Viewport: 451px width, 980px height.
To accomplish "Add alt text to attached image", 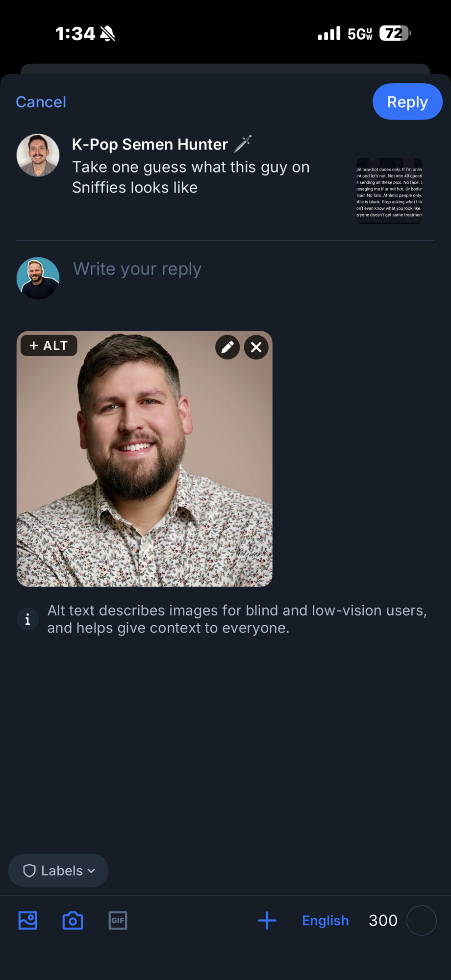I will click(49, 345).
